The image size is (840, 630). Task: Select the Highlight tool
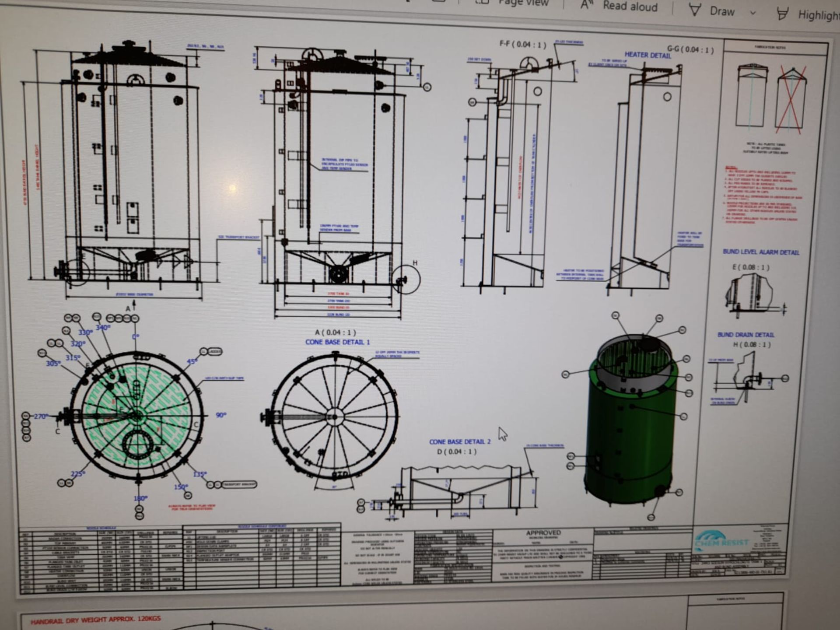pos(808,15)
